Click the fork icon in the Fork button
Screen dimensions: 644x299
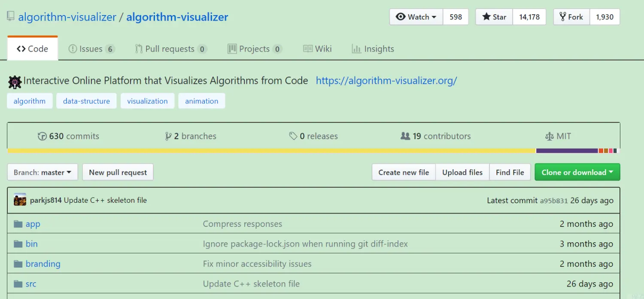pyautogui.click(x=562, y=17)
